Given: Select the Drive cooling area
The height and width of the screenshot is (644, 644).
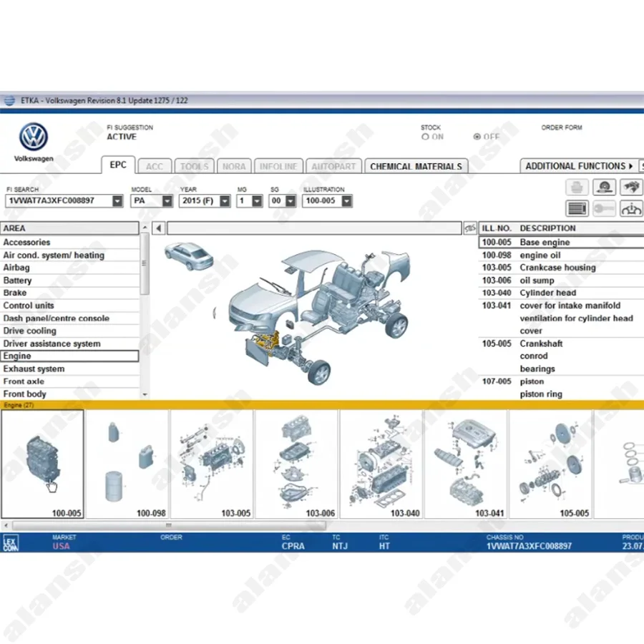Looking at the screenshot, I should pyautogui.click(x=69, y=331).
